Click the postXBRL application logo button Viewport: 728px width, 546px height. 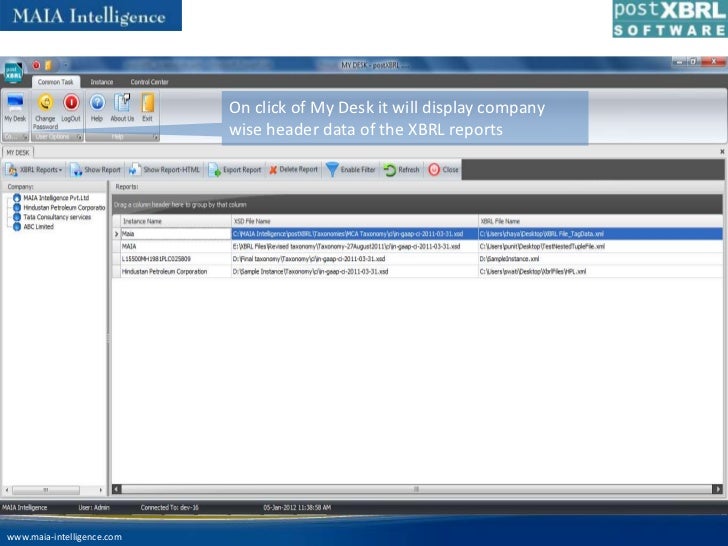click(x=13, y=72)
